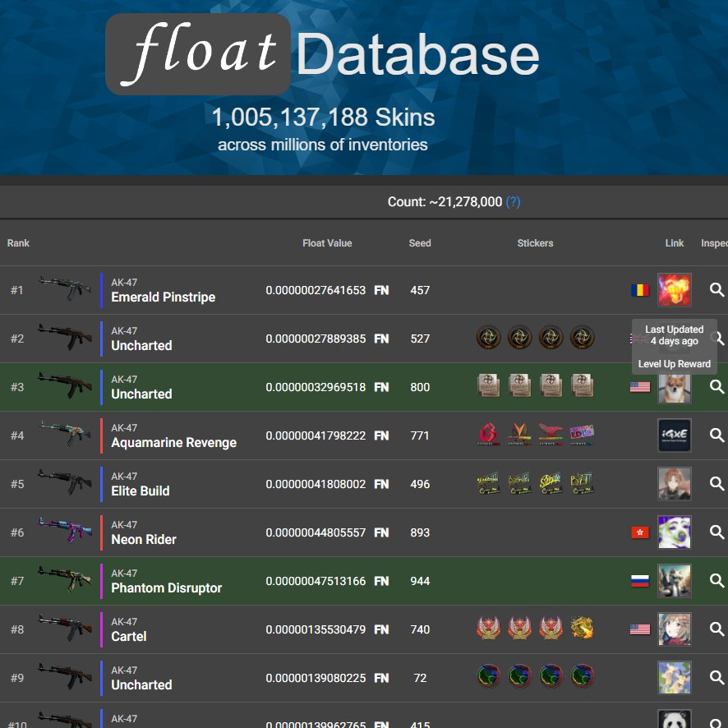Click seed value 944
The width and height of the screenshot is (728, 728).
[x=420, y=581]
